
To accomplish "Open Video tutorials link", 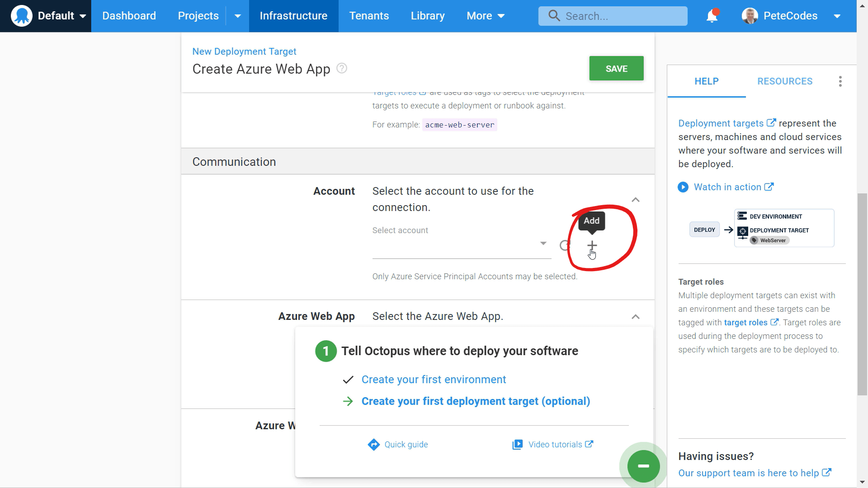I will 561,445.
